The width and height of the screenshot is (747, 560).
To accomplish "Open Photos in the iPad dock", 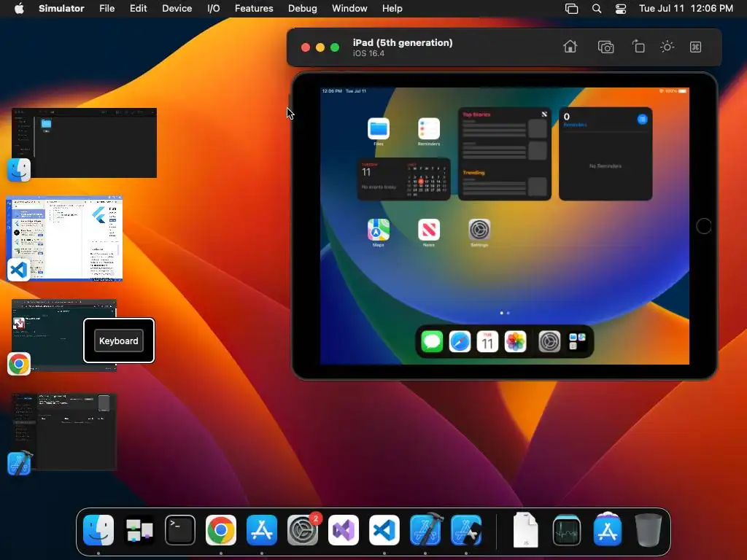I will pyautogui.click(x=515, y=341).
